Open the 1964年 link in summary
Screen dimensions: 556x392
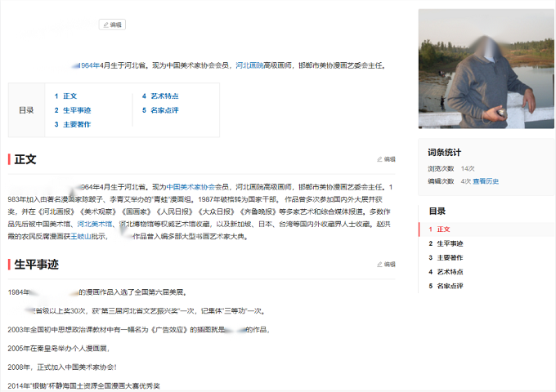coord(89,65)
